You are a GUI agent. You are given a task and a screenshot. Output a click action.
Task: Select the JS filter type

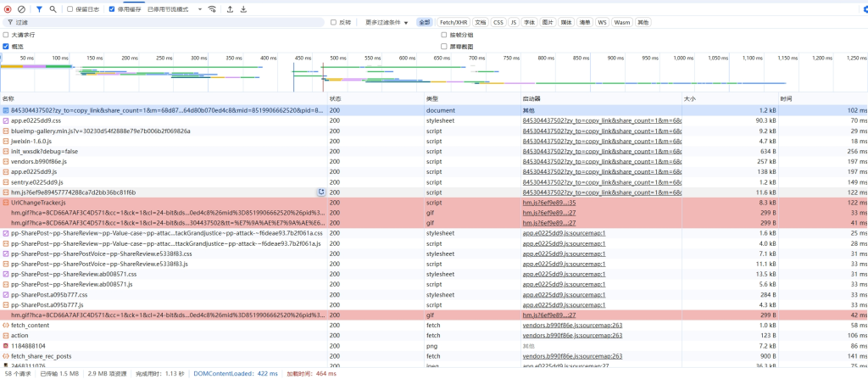(513, 22)
